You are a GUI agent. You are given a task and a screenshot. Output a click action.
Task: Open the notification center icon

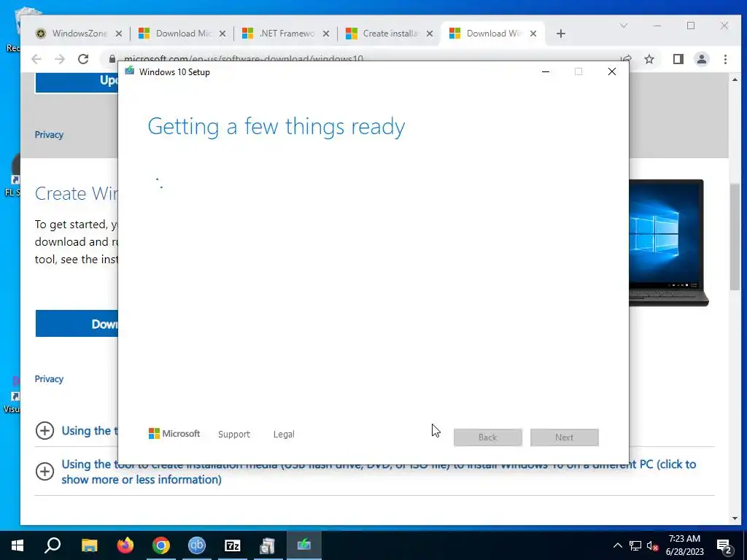tap(724, 545)
